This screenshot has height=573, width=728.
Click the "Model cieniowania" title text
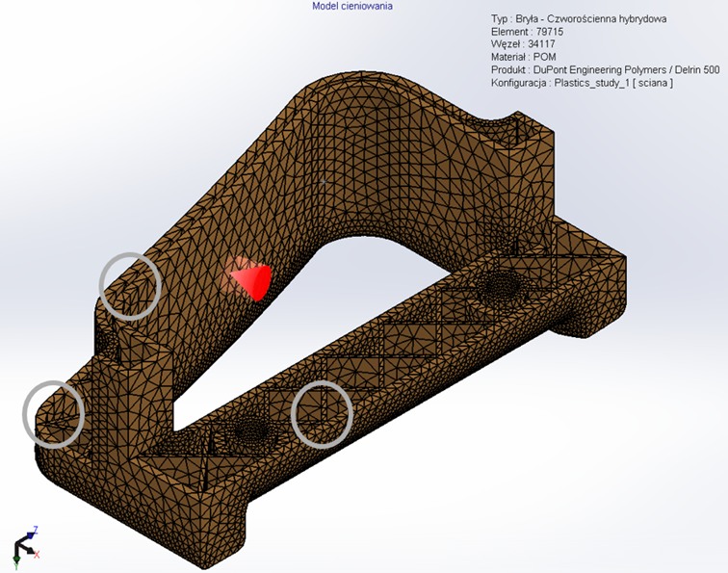pos(352,7)
